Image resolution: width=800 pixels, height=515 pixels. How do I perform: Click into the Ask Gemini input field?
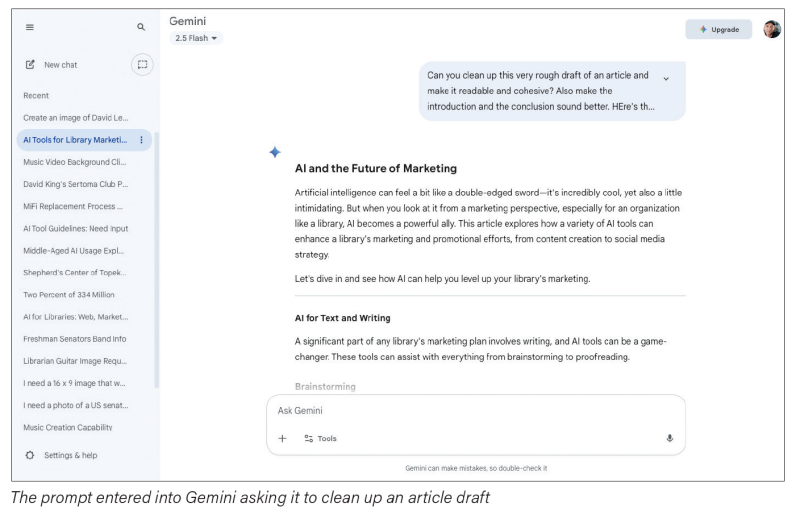point(476,410)
